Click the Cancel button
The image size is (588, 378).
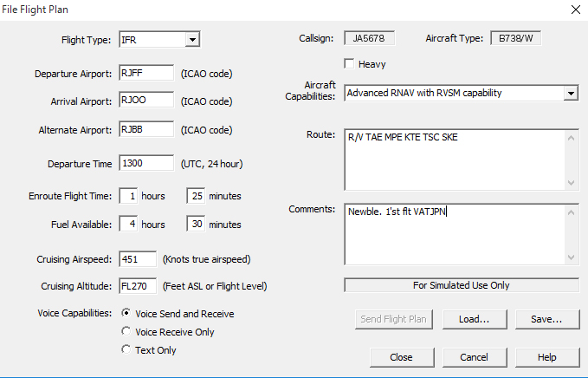pyautogui.click(x=475, y=357)
